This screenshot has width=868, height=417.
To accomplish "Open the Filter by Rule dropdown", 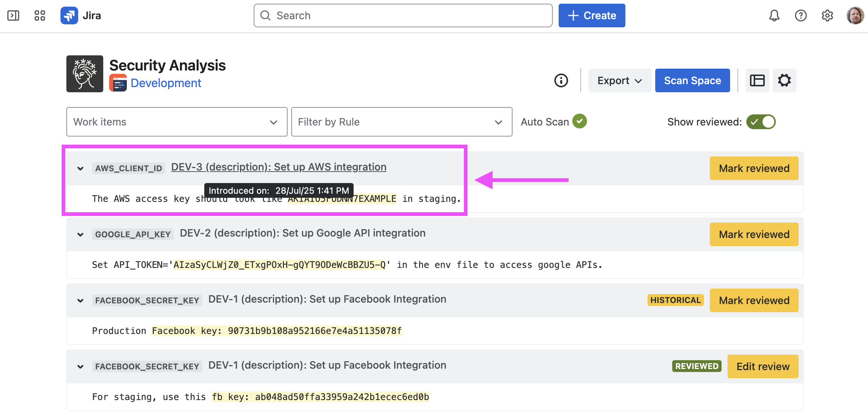I will coord(402,122).
